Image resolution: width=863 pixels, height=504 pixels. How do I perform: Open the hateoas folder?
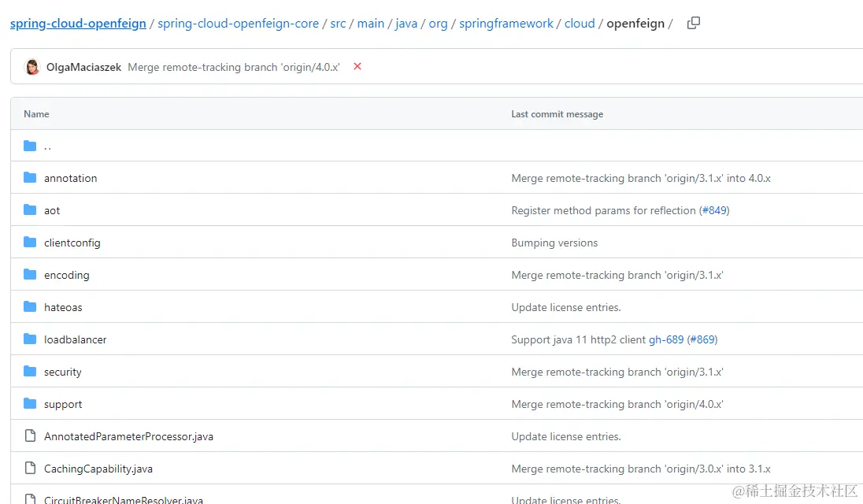coord(63,307)
